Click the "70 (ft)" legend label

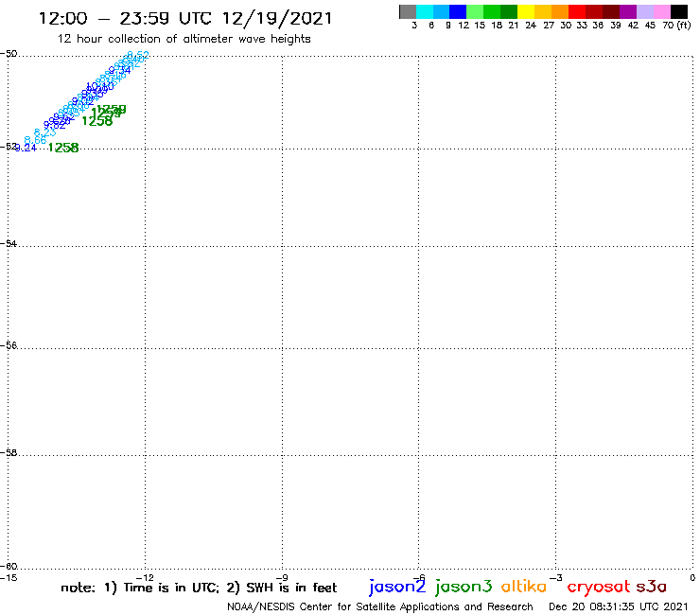coord(676,26)
